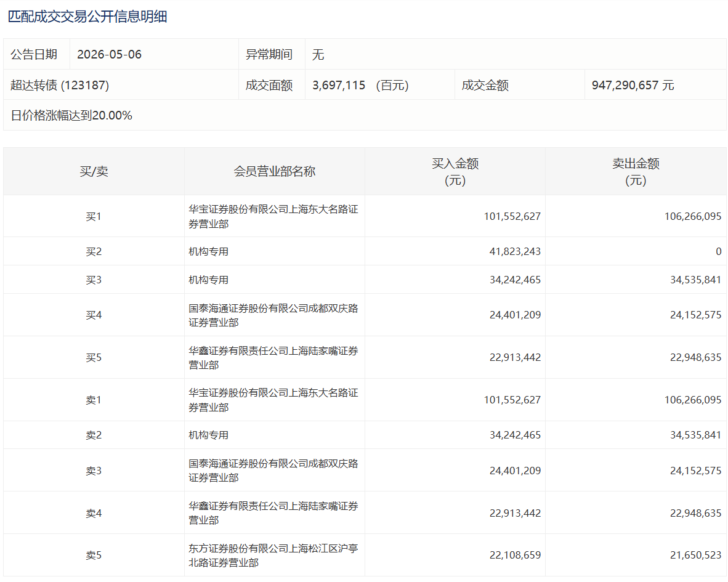
Task: Click the 成交面额 value 3,697,115
Action: tap(339, 86)
